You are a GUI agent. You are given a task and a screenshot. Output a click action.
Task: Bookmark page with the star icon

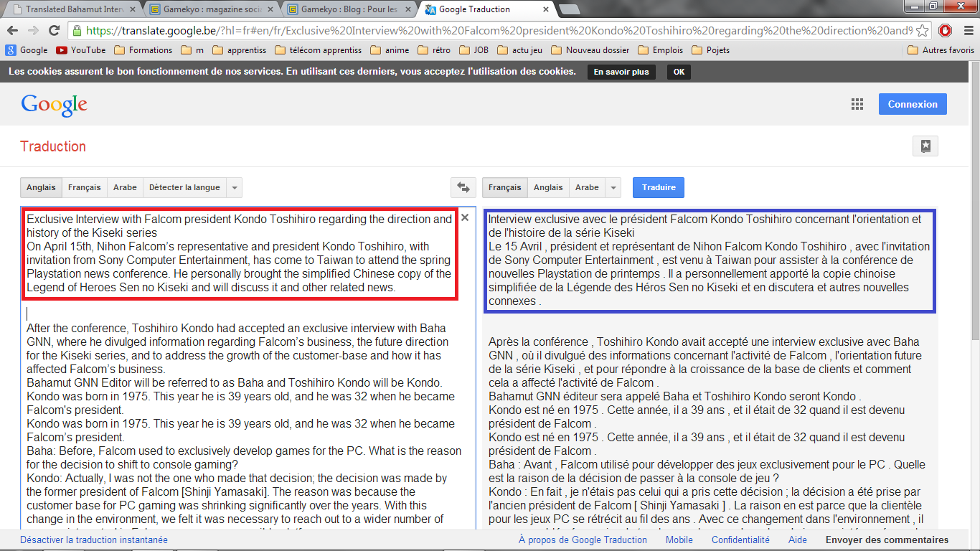tap(923, 31)
